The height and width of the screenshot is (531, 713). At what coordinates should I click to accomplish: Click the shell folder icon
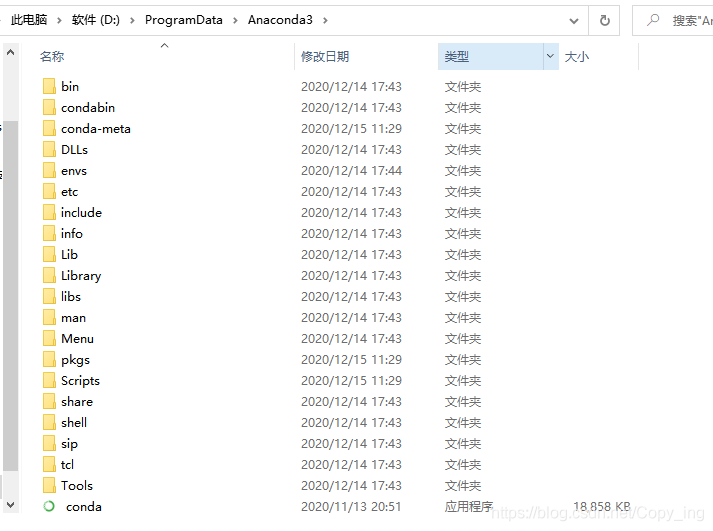49,422
